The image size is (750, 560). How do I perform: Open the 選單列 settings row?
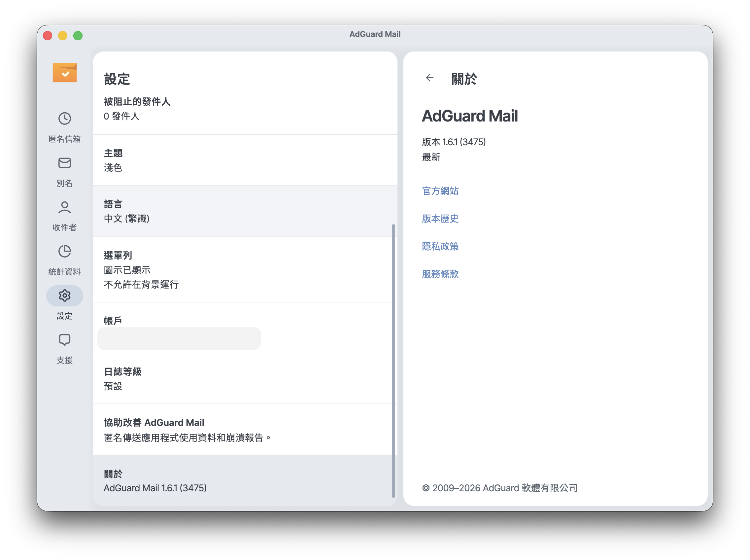pos(245,269)
